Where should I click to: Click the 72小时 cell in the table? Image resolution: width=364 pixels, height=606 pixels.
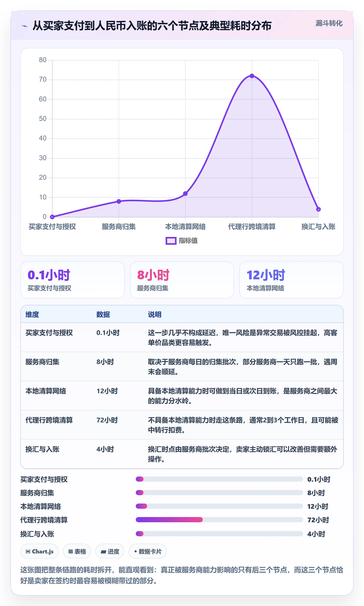(x=107, y=420)
